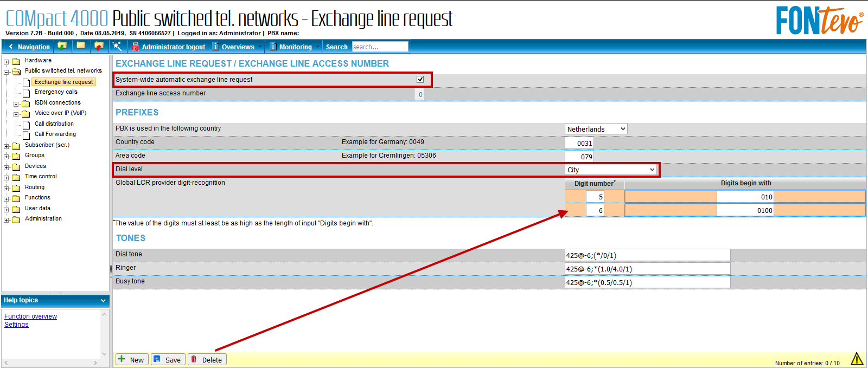The width and height of the screenshot is (868, 369).
Task: Expand the Groups tree node
Action: [x=7, y=157]
